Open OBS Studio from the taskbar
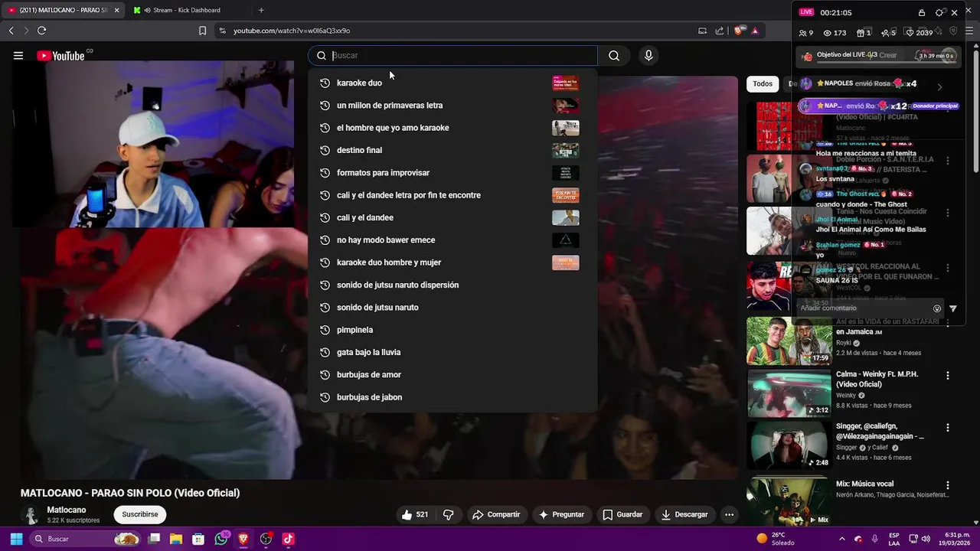Image resolution: width=980 pixels, height=551 pixels. pyautogui.click(x=266, y=539)
